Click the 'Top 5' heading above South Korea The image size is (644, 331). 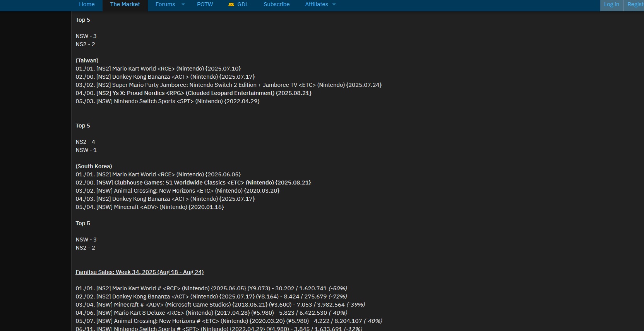83,126
